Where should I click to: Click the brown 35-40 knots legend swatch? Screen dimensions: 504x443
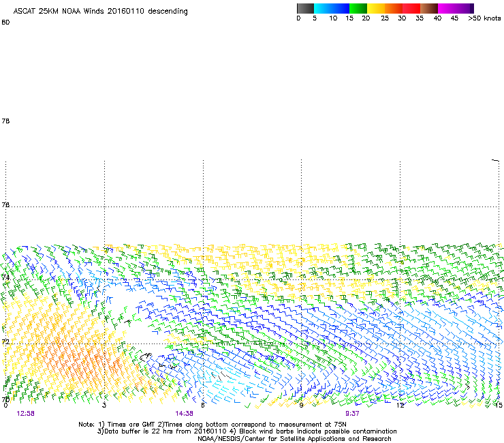pos(429,8)
